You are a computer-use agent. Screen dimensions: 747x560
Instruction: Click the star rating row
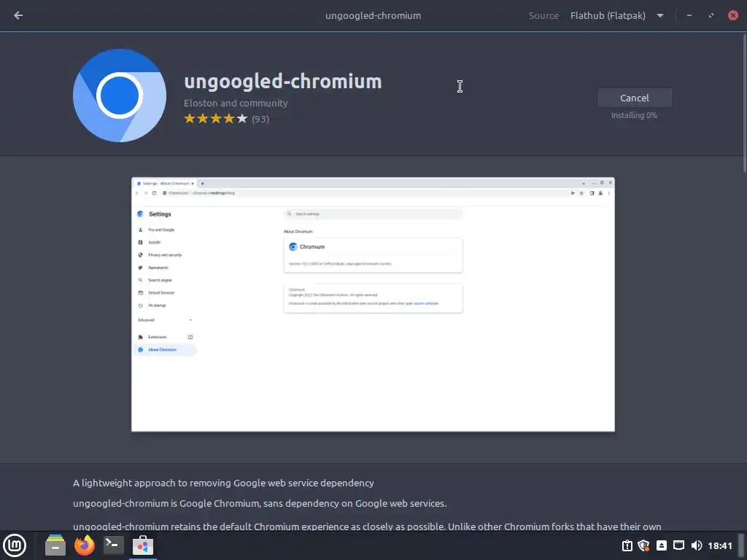click(x=216, y=119)
